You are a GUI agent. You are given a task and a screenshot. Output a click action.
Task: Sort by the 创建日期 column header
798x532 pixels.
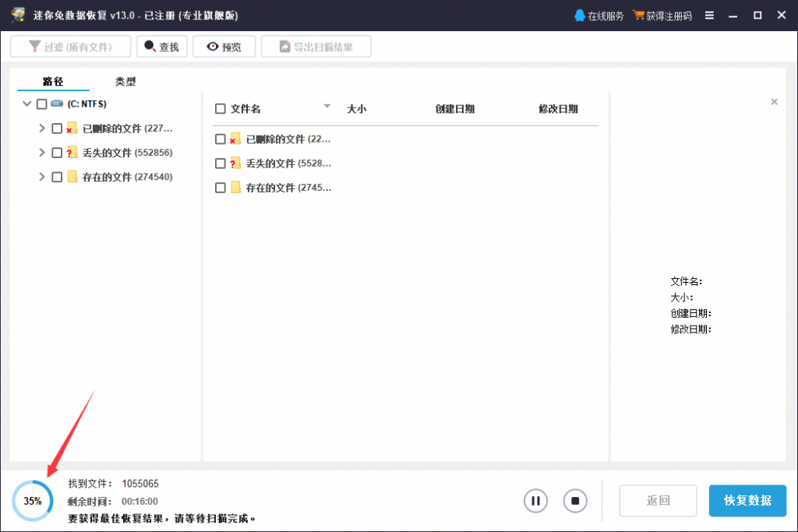point(454,109)
